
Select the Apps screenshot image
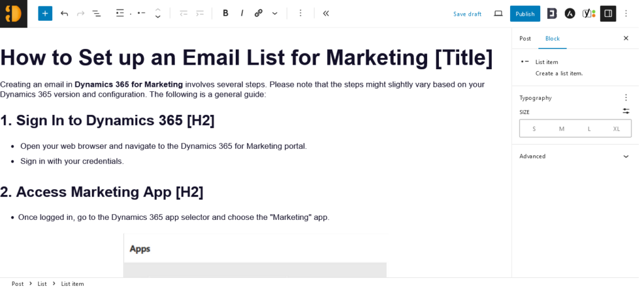[x=255, y=255]
